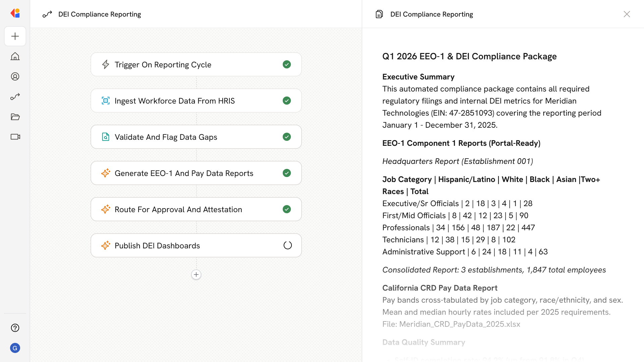Open the video camera icon in the sidebar
This screenshot has height=362, width=644.
tap(15, 137)
